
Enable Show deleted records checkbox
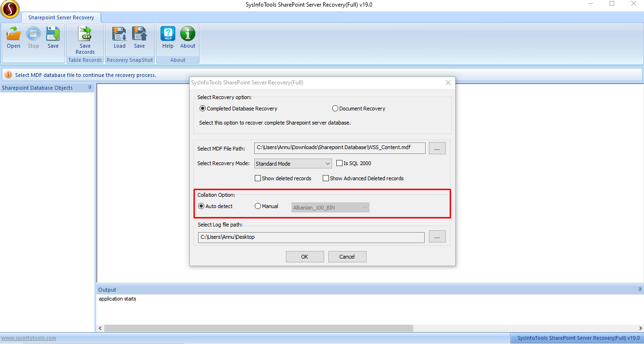[x=258, y=178]
